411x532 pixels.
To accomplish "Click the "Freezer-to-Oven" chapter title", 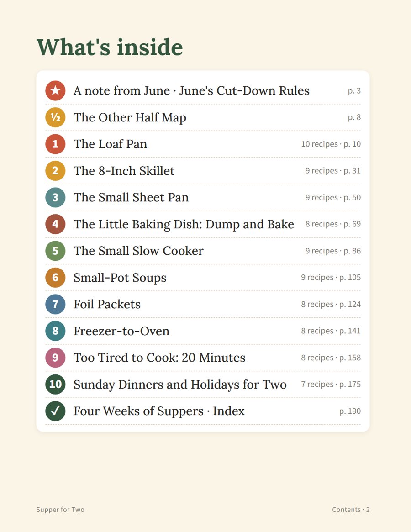I will click(121, 331).
